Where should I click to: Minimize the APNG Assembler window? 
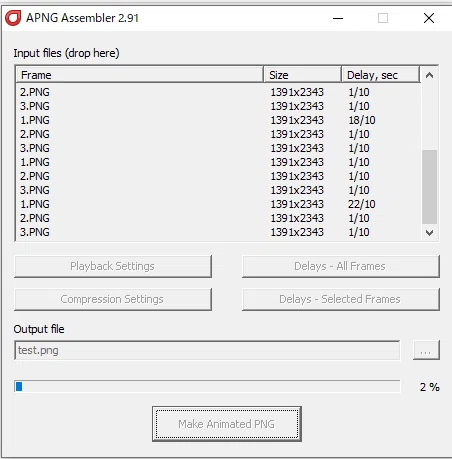[x=338, y=18]
